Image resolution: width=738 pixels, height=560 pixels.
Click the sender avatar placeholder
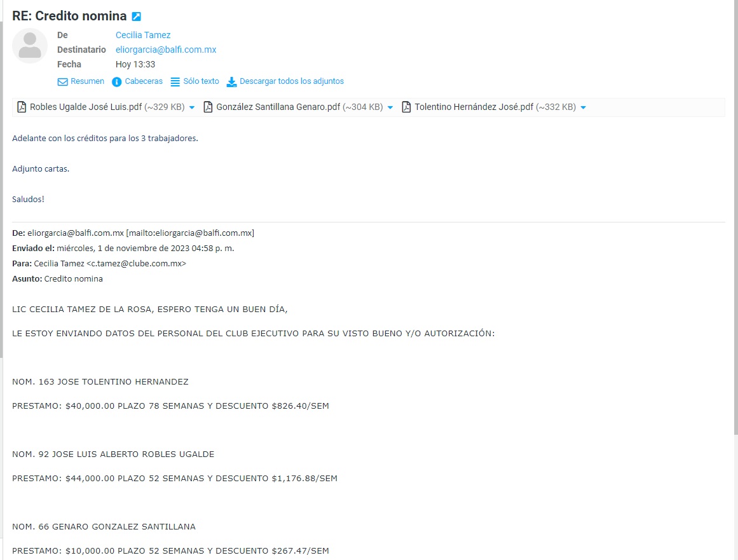30,46
